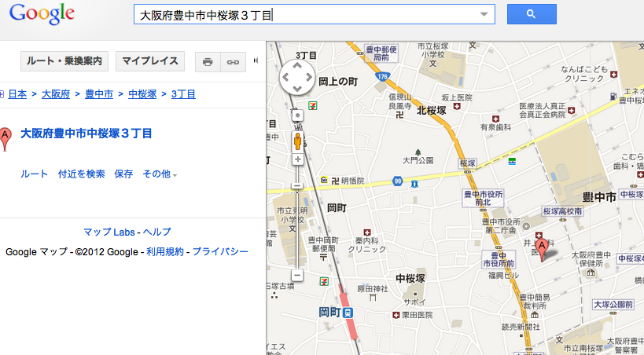Click 豊中岡町郵便局 post office icon
The width and height of the screenshot is (644, 355).
click(324, 258)
